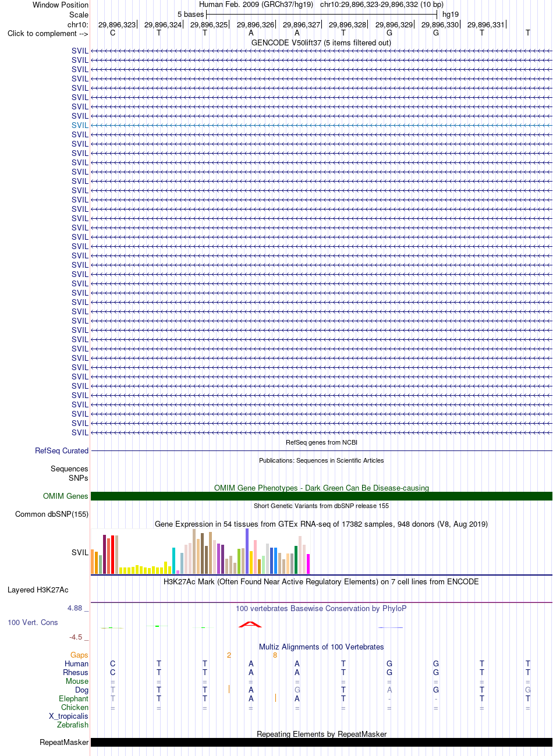Screen dimensions: 553x756
Task: Open 'Multiz Alignments of 100 Vertebrates' title
Action: (x=321, y=647)
